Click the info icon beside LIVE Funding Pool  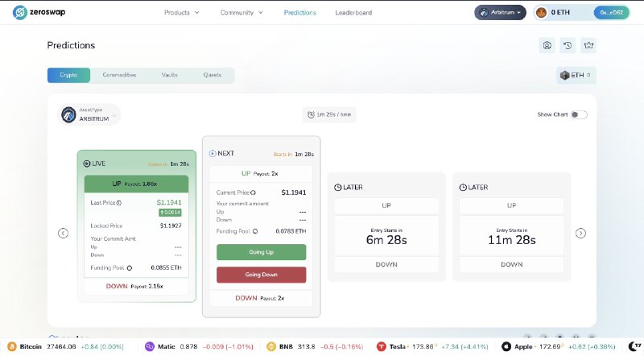tap(130, 268)
